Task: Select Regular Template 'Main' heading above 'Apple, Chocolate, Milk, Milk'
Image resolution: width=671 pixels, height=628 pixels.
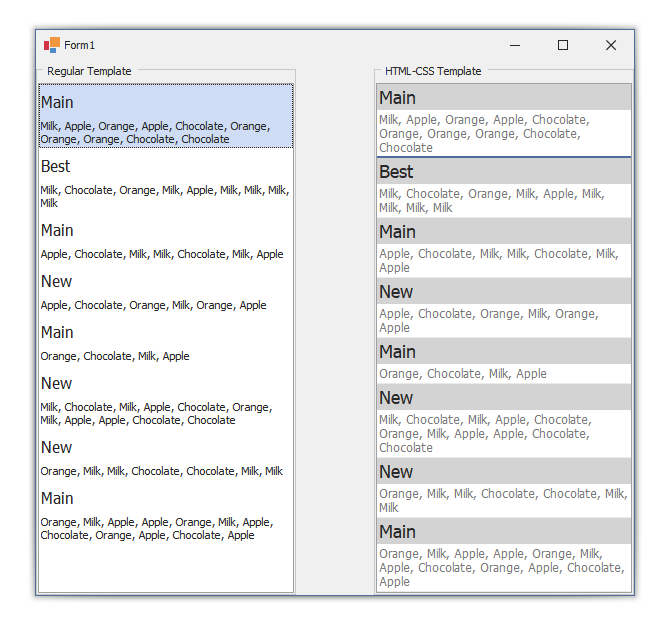Action: tap(57, 231)
